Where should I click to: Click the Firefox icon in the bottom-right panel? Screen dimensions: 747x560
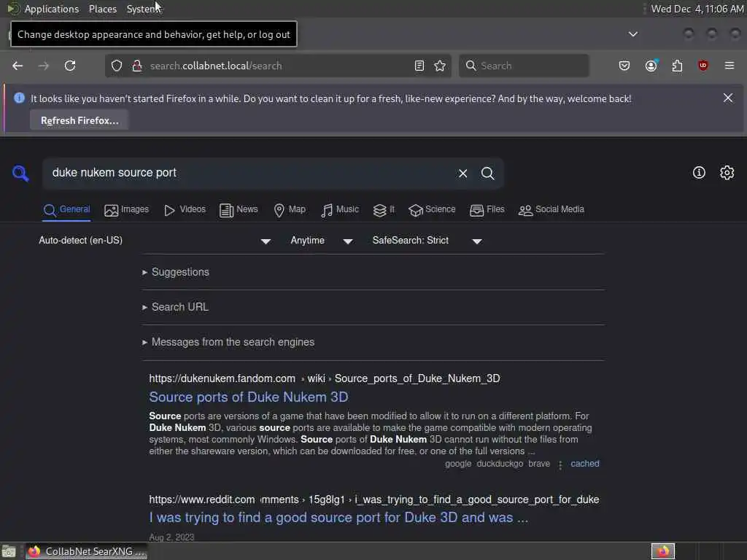point(663,551)
